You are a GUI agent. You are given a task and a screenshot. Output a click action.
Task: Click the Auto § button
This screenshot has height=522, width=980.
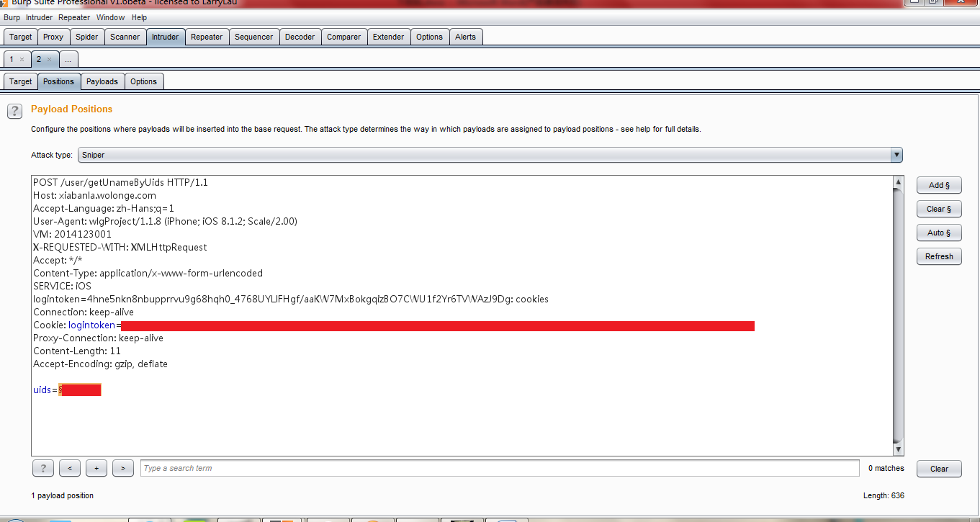click(x=939, y=233)
